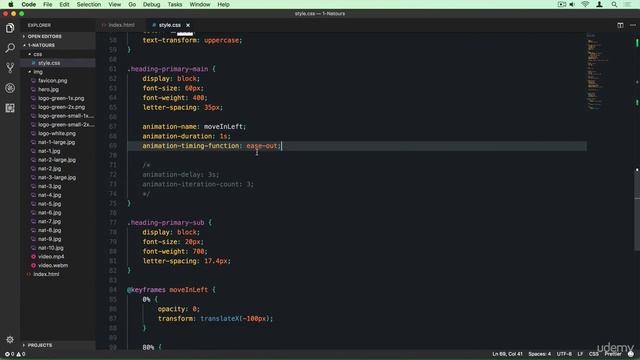This screenshot has height=360, width=640.
Task: Change language mode via CSS status item
Action: (x=593, y=354)
